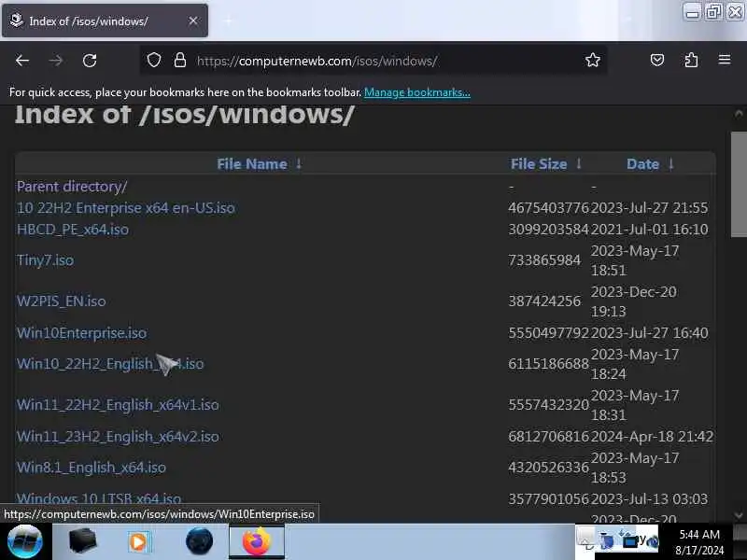Sort by File Size column header

pyautogui.click(x=539, y=164)
